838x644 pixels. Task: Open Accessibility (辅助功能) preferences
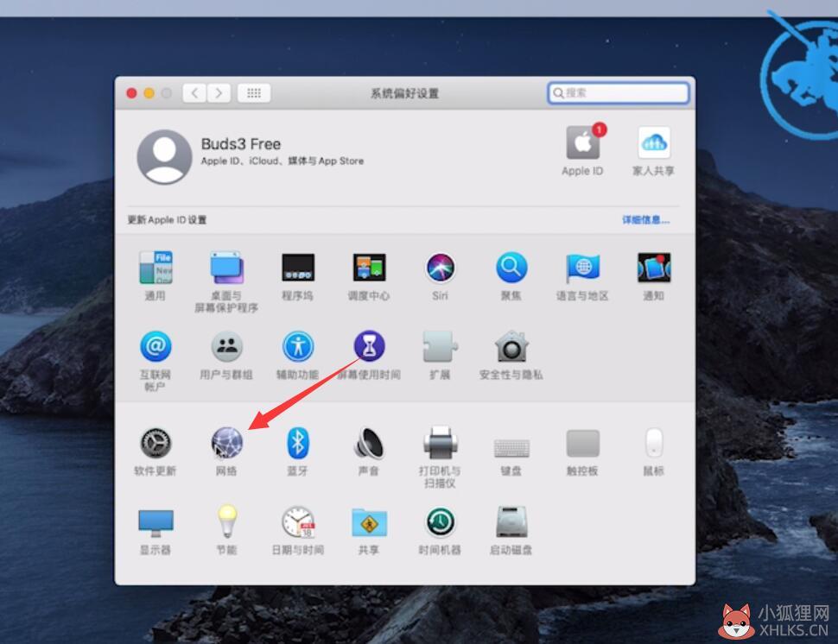(298, 346)
